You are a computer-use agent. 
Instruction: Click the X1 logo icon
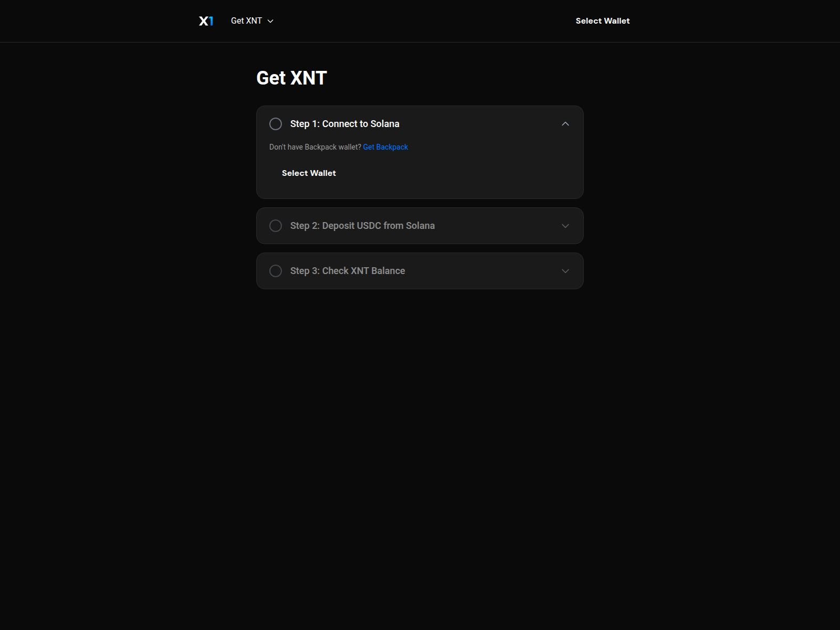point(206,21)
